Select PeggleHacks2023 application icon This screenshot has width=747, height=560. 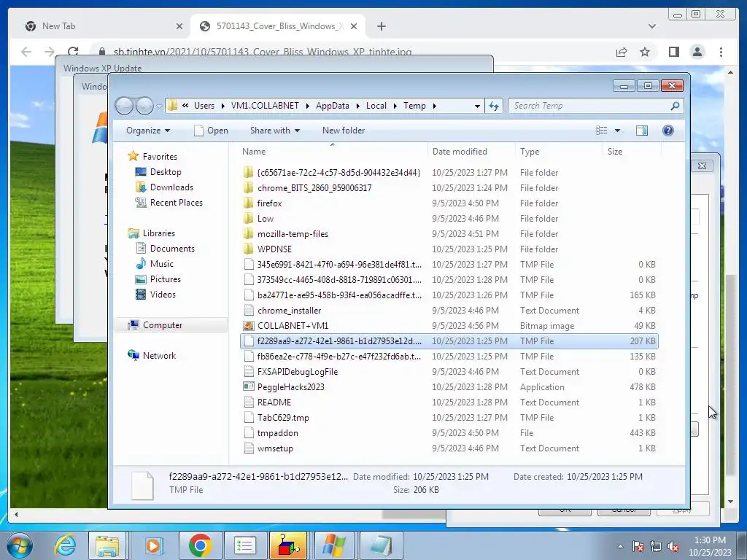click(x=248, y=386)
